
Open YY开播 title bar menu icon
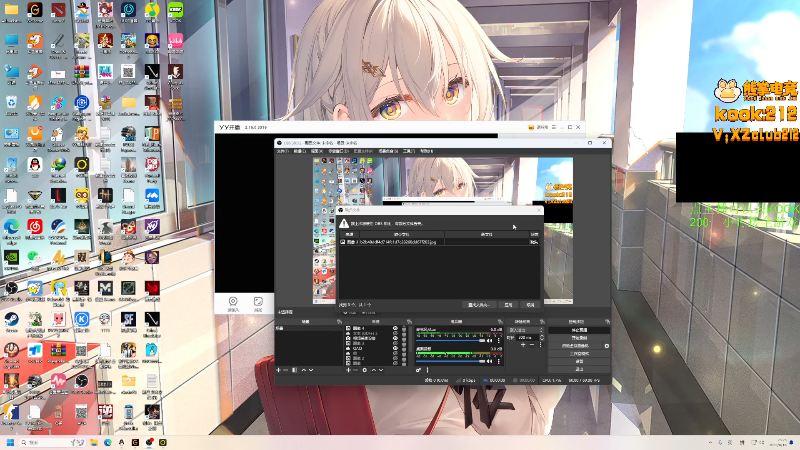coord(554,127)
